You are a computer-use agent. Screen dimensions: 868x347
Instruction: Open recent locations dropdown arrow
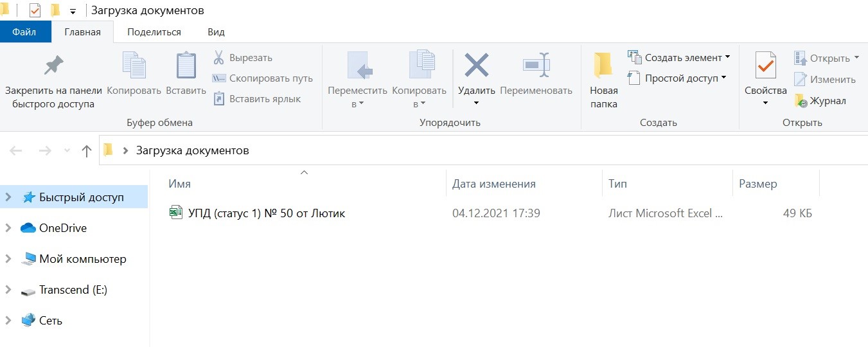click(x=67, y=150)
